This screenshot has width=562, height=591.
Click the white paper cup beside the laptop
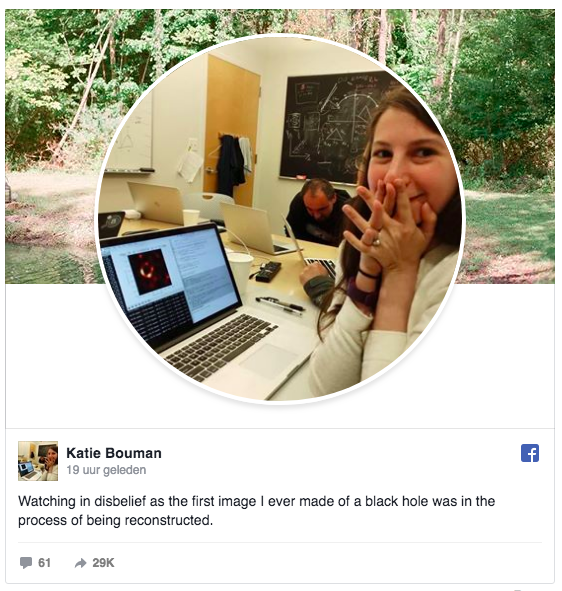pyautogui.click(x=240, y=272)
